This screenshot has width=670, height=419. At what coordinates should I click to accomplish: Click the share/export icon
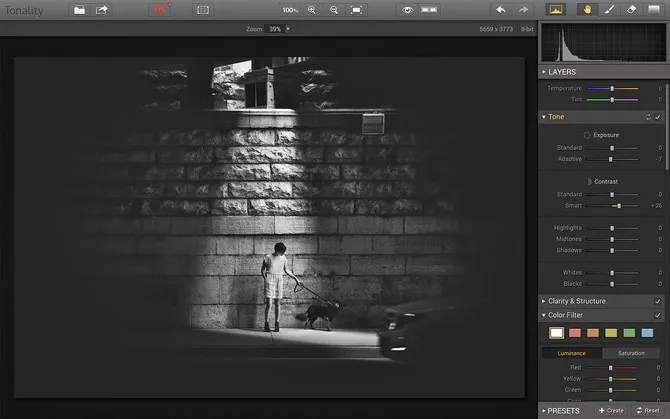(x=102, y=9)
